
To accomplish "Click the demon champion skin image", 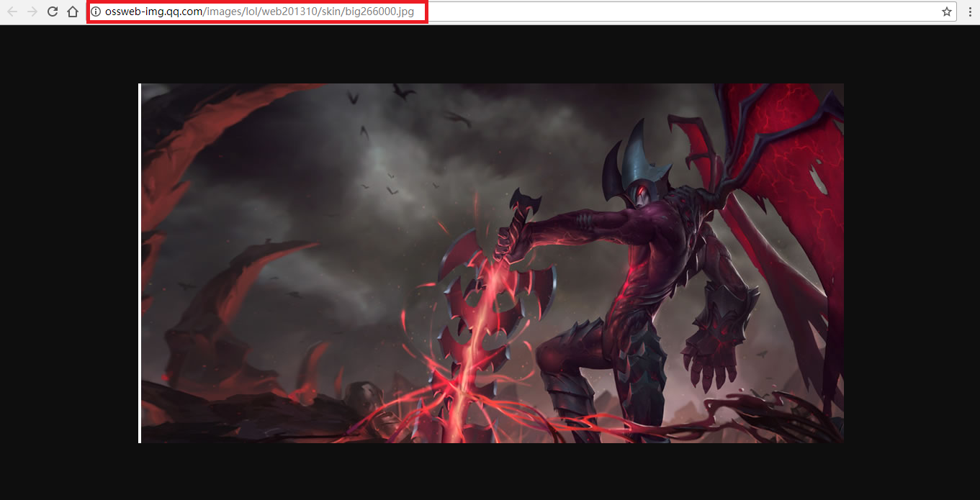I will pos(491,263).
